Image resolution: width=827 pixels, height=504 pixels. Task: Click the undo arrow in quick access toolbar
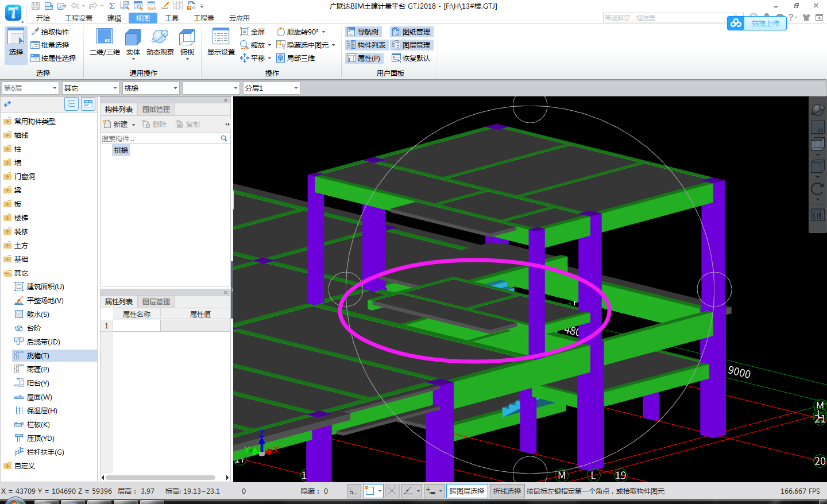pos(75,6)
